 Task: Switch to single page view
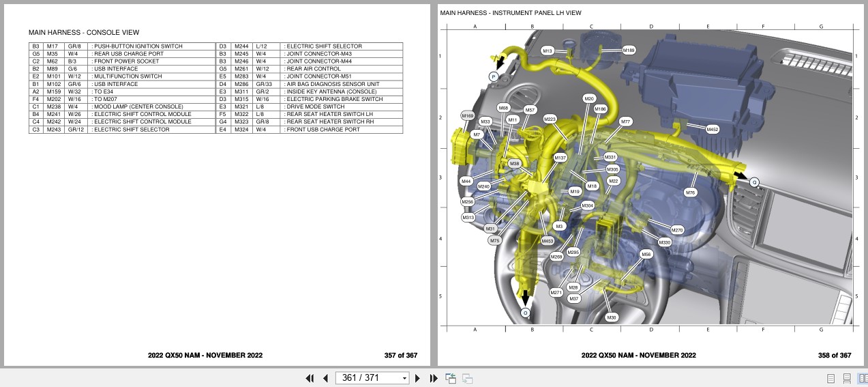tap(830, 378)
